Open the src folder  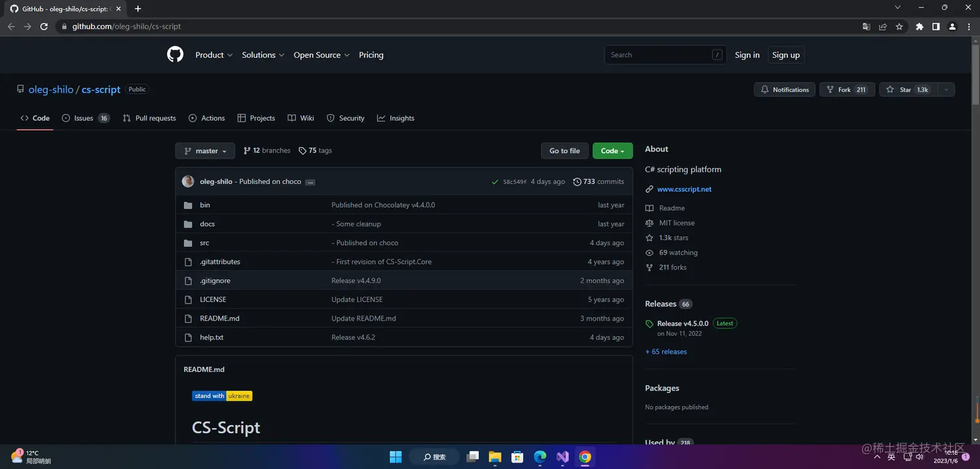[204, 243]
